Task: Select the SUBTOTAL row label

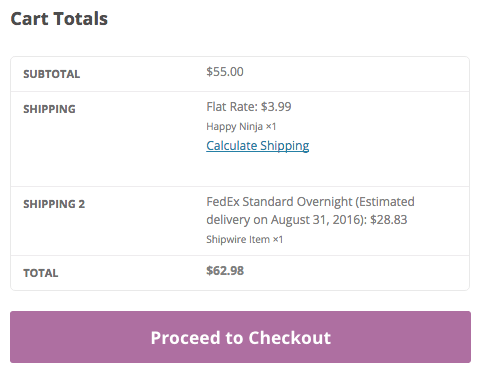Action: click(x=52, y=74)
